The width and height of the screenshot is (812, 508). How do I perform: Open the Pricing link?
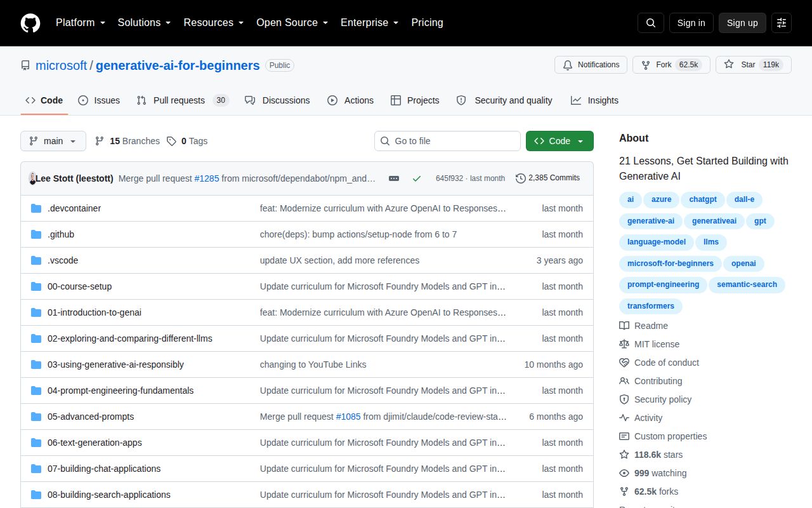click(427, 23)
